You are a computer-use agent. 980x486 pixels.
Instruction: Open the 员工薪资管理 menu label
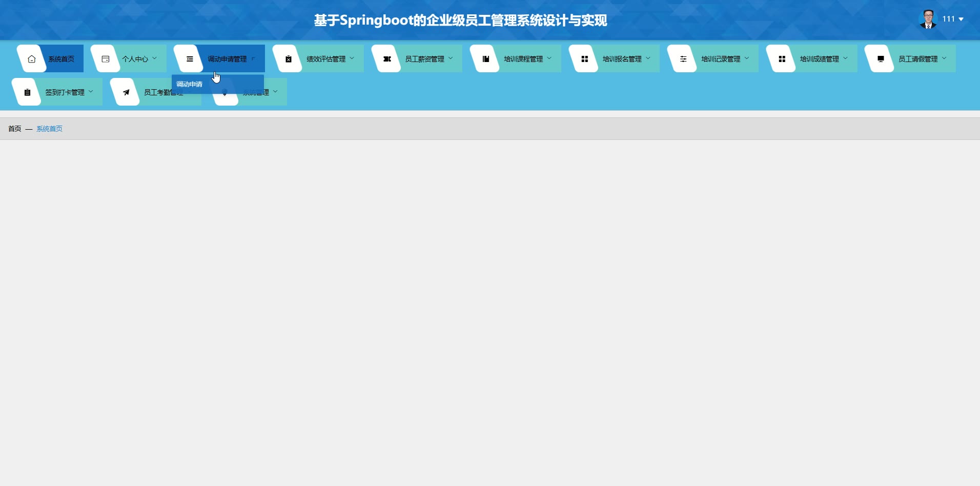[425, 59]
